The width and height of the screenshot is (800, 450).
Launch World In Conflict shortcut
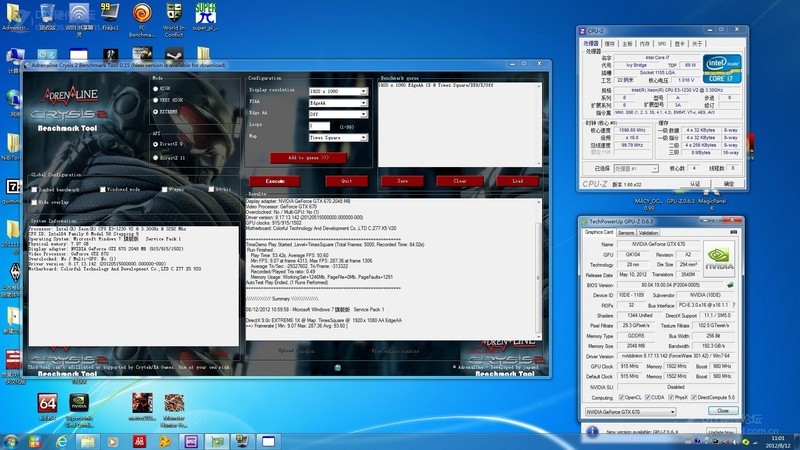pos(173,19)
